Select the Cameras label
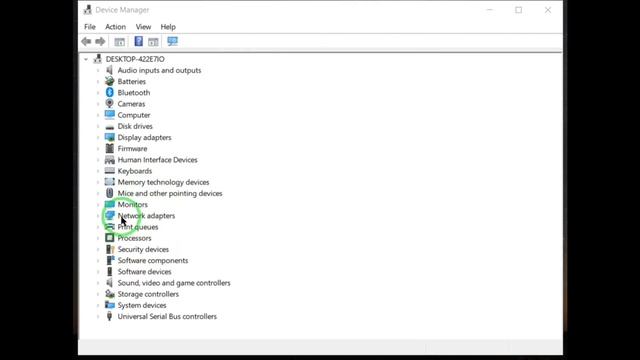640x360 pixels. [131, 104]
